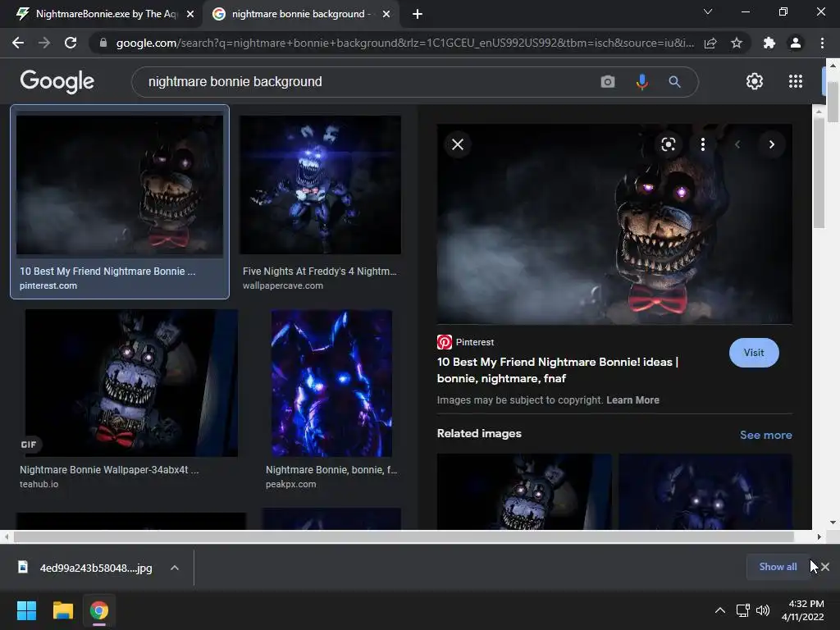Show hidden system tray icons
This screenshot has height=630, width=840.
tap(720, 610)
